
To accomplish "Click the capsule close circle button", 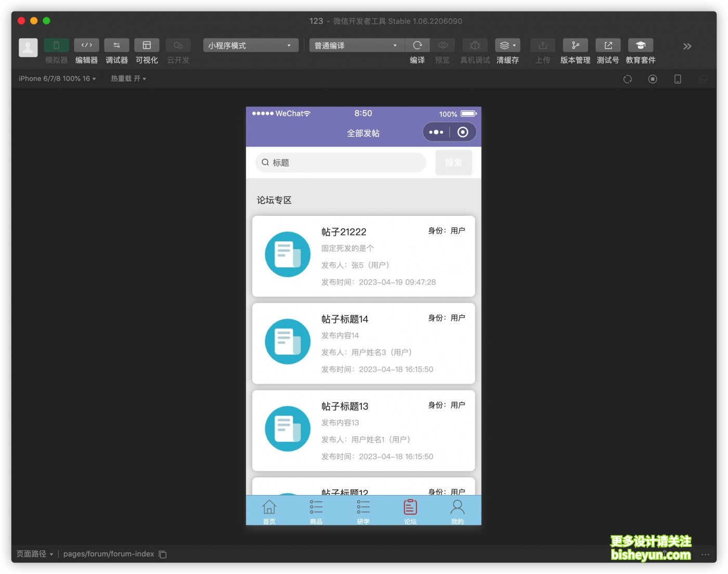I will tap(463, 132).
